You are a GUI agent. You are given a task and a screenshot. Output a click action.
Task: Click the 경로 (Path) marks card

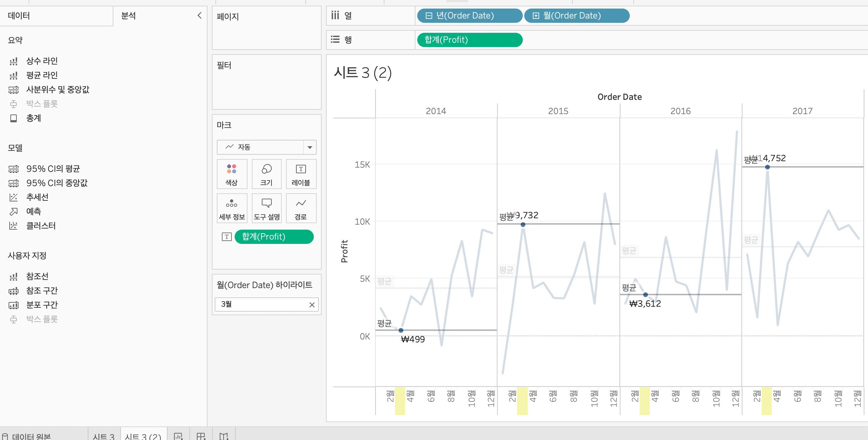(x=301, y=208)
